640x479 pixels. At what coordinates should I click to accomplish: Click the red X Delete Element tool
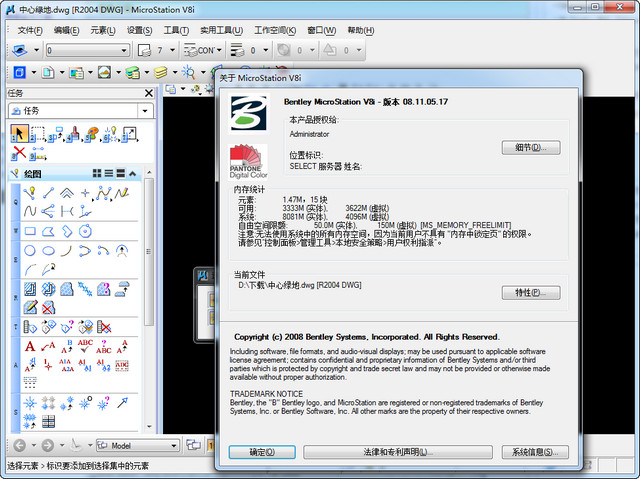coord(19,153)
